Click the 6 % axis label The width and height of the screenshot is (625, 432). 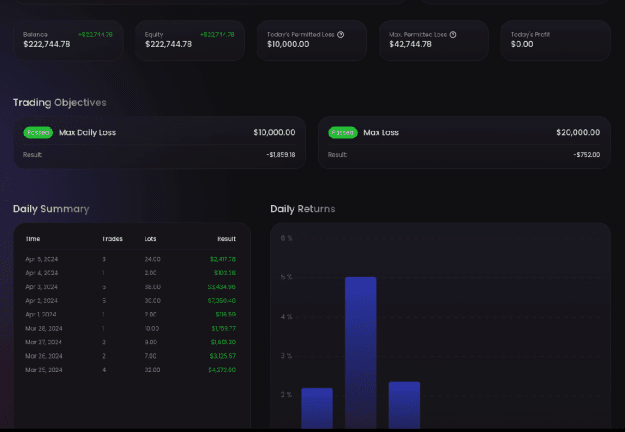(x=287, y=238)
